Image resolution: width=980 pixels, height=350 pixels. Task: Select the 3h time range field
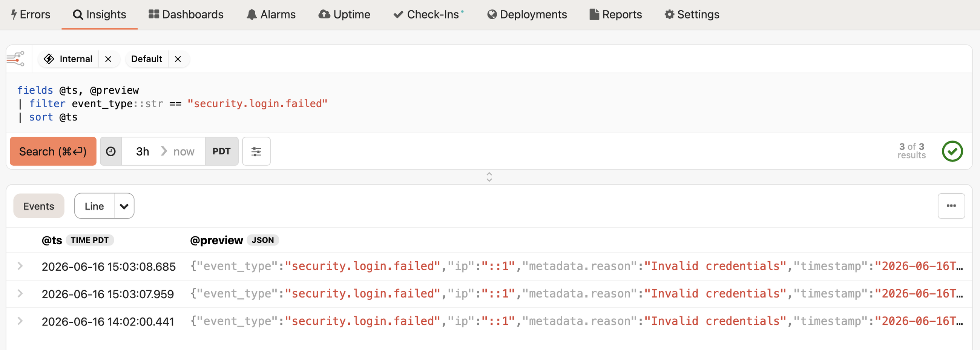point(143,151)
